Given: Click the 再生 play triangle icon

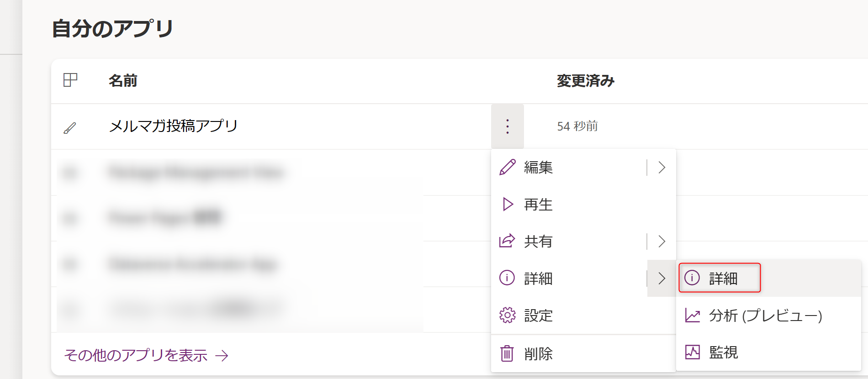Looking at the screenshot, I should click(508, 204).
